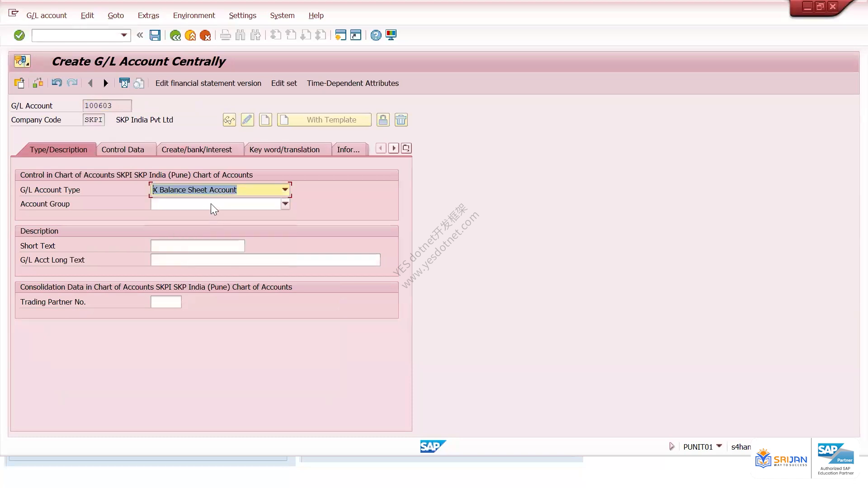The height and width of the screenshot is (488, 868).
Task: Click into the Short Text field
Action: click(x=198, y=246)
